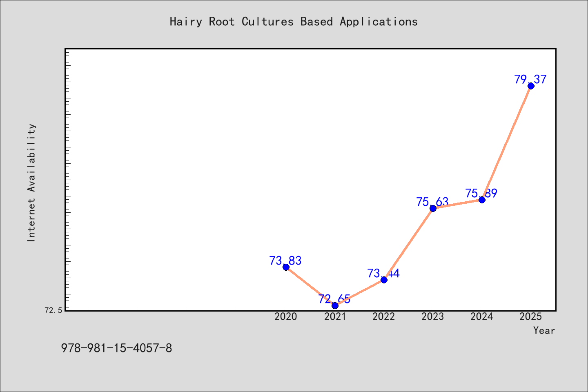Click the 2020 data point marker
The height and width of the screenshot is (392, 588).
click(x=286, y=267)
